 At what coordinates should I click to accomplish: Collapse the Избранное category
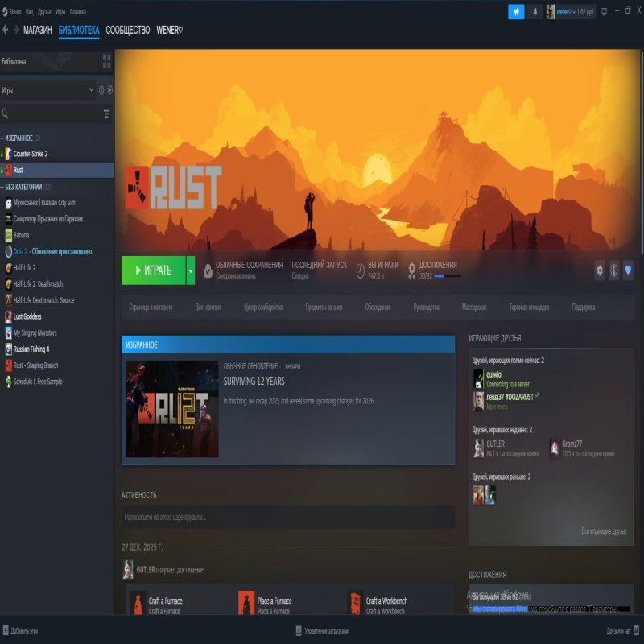tap(2, 138)
